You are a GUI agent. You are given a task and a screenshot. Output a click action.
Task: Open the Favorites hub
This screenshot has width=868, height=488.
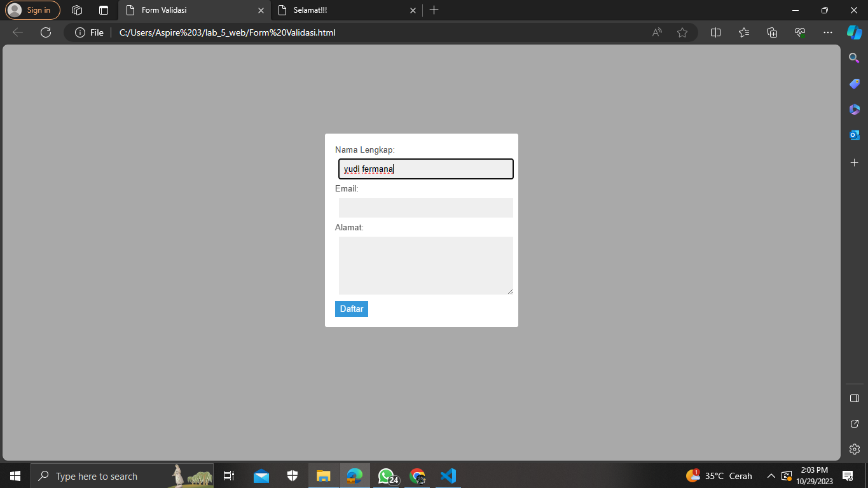tap(743, 32)
